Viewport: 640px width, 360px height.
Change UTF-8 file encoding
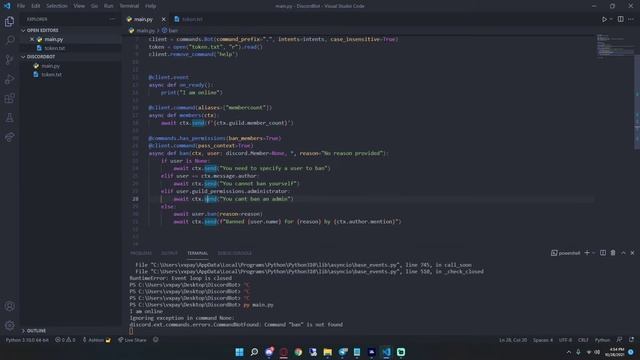(565, 340)
